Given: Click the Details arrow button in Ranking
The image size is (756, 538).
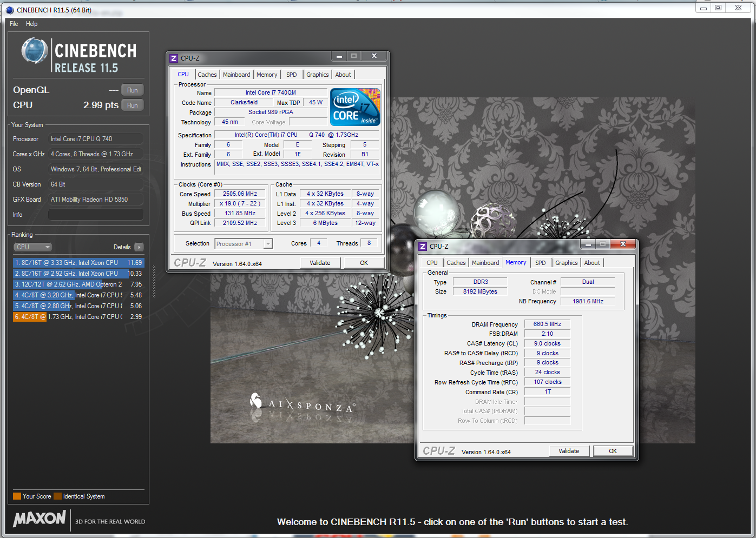Looking at the screenshot, I should point(139,247).
